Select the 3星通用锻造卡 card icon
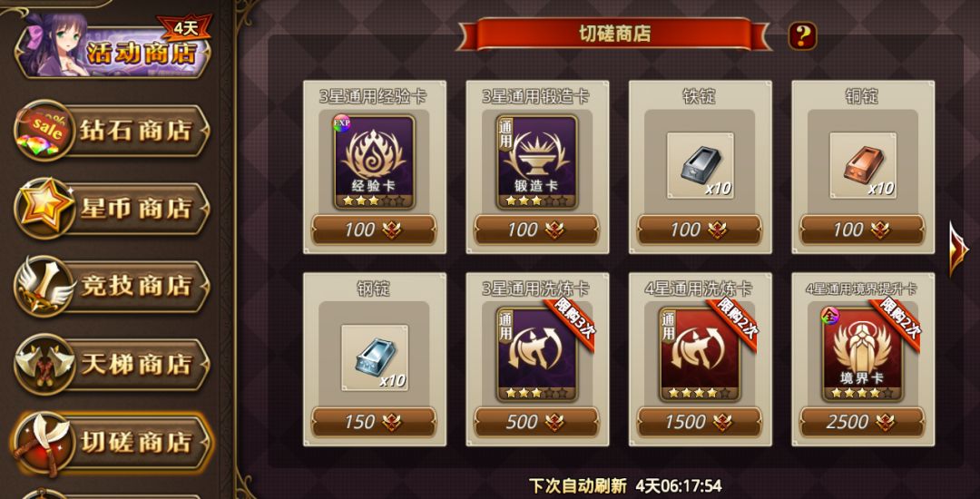Screen dimensions: 980x499 [x=537, y=162]
